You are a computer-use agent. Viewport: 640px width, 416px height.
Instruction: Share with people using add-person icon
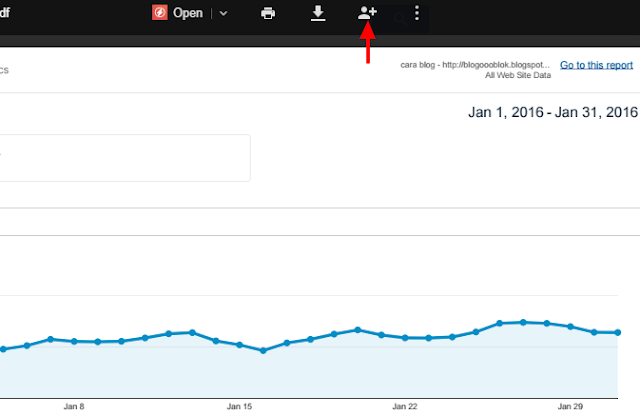(367, 13)
